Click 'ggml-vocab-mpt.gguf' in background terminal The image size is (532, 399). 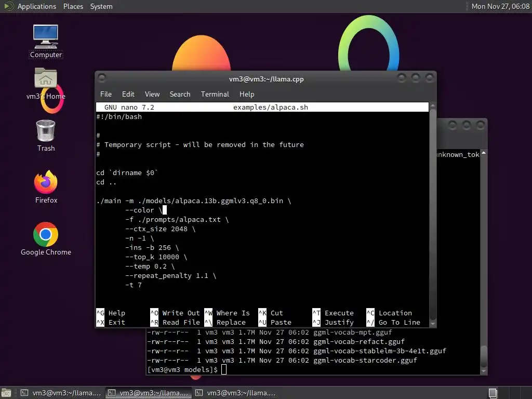point(353,332)
